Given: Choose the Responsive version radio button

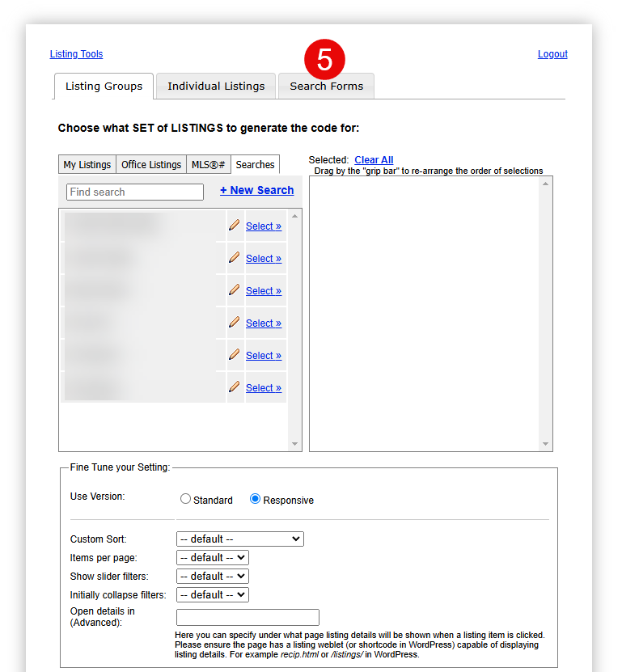Looking at the screenshot, I should pos(255,499).
